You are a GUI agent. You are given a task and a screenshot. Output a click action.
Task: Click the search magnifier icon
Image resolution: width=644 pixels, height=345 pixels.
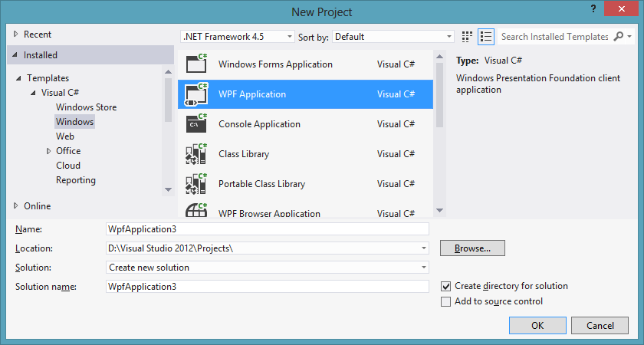click(x=618, y=37)
